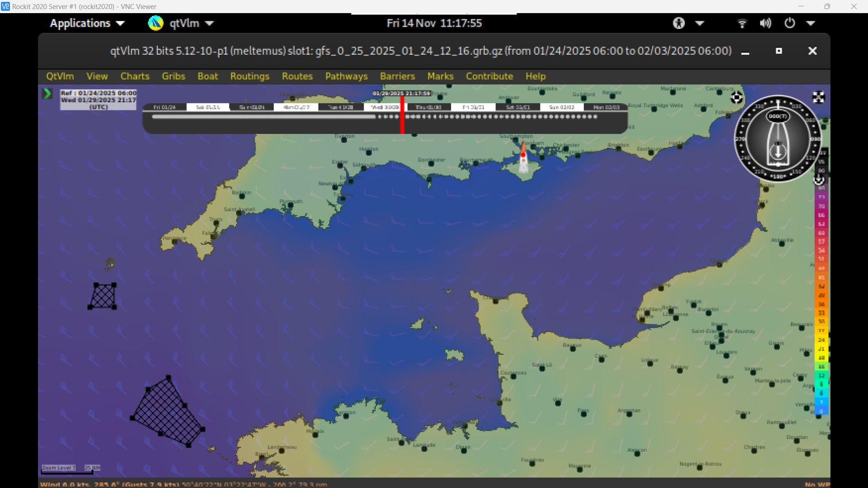Click the fullscreen expand arrows icon

tap(818, 97)
